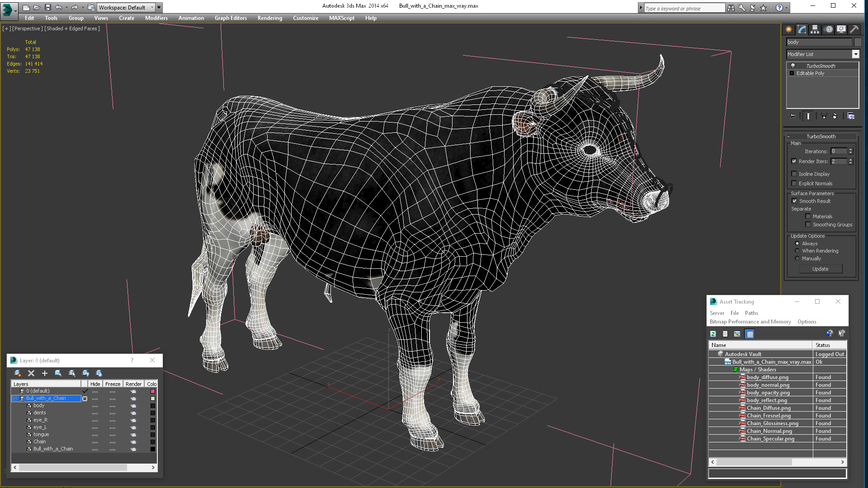
Task: Click Freeze All Layers snowflake icon
Action: (99, 373)
